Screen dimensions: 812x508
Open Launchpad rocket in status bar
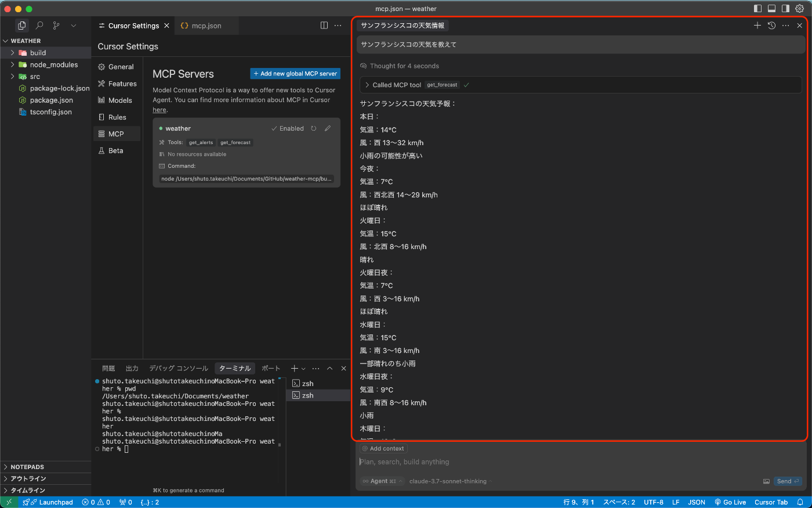pos(48,502)
